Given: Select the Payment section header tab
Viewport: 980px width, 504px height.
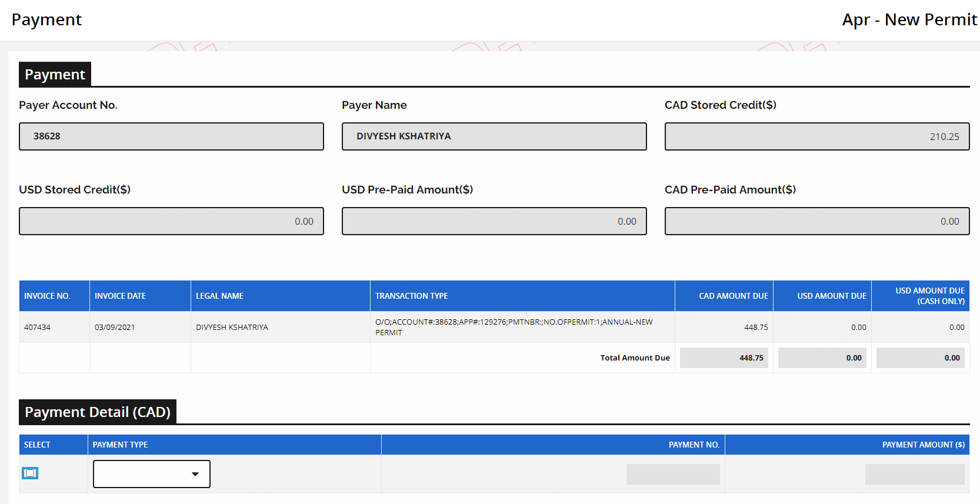Looking at the screenshot, I should point(55,74).
